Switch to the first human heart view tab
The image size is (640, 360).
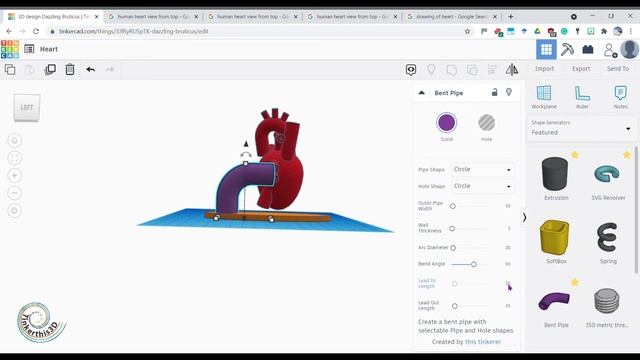pyautogui.click(x=153, y=17)
